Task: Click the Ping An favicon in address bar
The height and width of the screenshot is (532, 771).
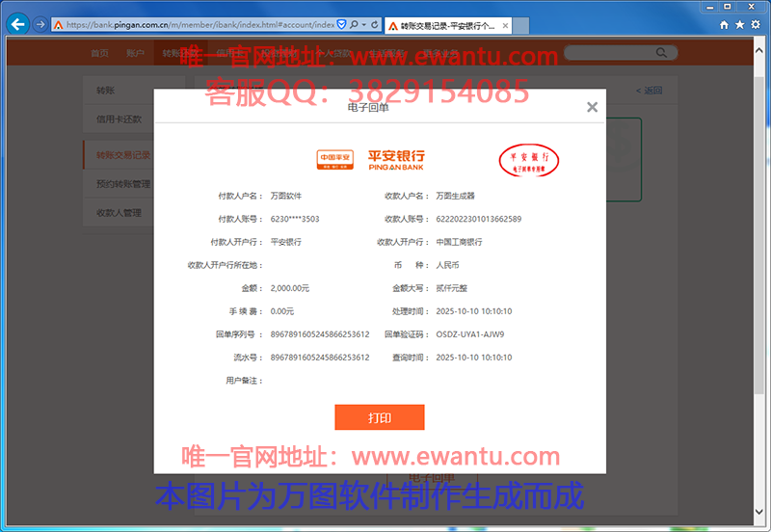Action: (x=59, y=25)
